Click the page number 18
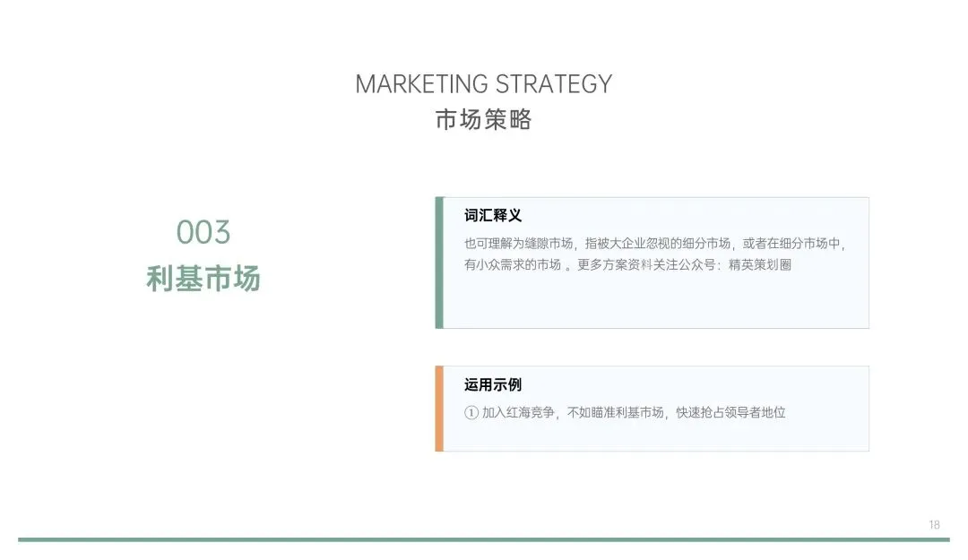This screenshot has width=968, height=560. point(934,525)
